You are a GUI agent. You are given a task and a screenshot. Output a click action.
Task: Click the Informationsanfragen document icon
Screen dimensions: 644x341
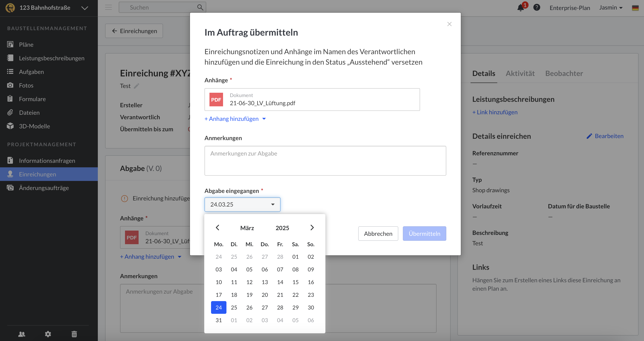[x=10, y=160]
